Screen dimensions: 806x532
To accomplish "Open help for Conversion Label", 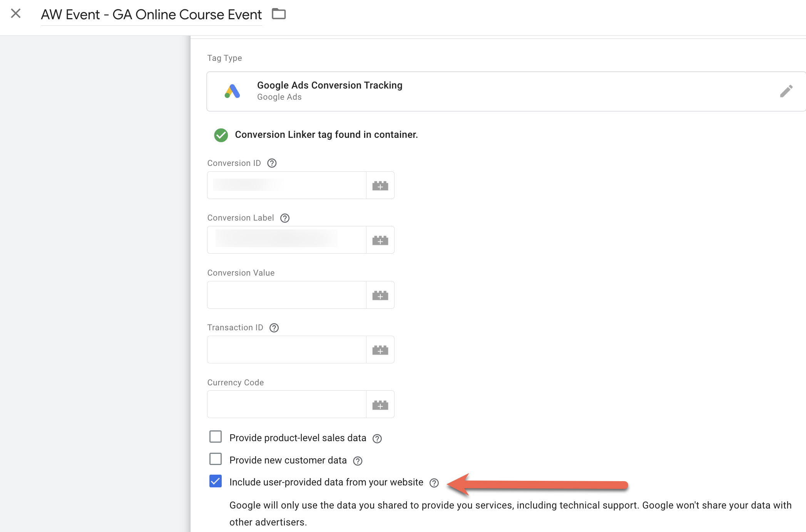I will pyautogui.click(x=285, y=218).
